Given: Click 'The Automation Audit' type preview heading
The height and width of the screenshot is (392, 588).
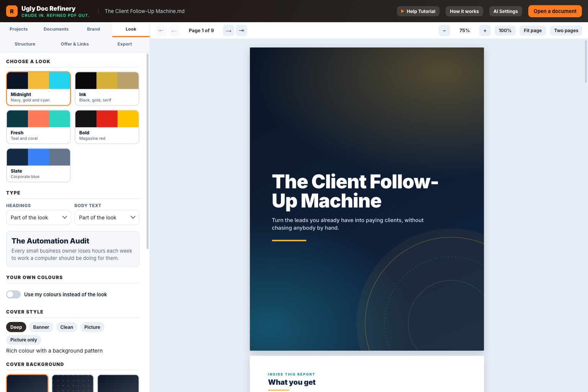Looking at the screenshot, I should [x=50, y=241].
